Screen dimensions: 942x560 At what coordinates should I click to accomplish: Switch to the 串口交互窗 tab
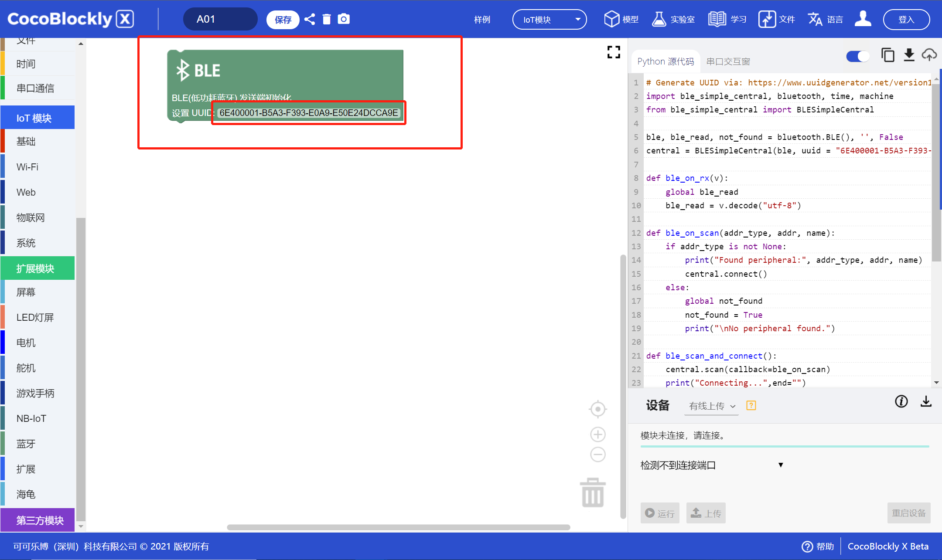[728, 61]
